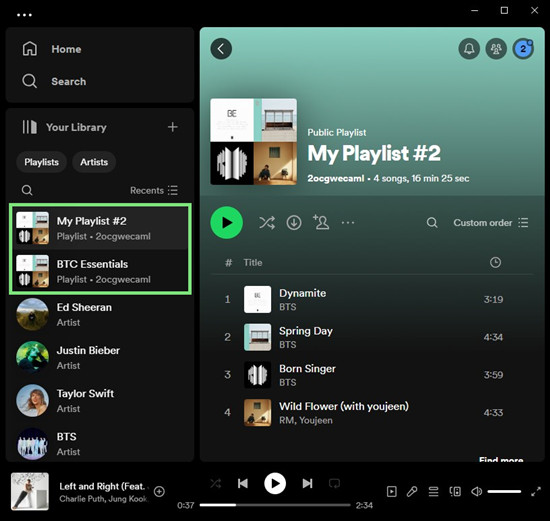Open Friend Activity icon

point(496,48)
